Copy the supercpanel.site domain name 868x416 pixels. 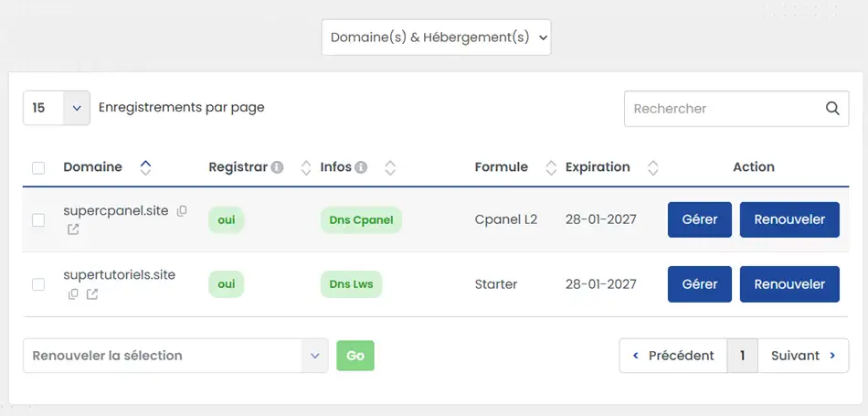click(x=182, y=211)
